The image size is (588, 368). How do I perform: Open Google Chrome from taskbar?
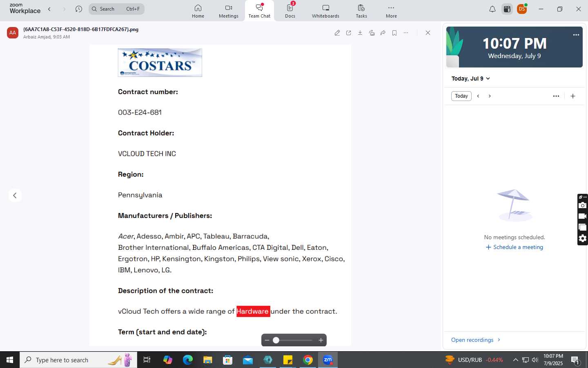[x=308, y=360]
